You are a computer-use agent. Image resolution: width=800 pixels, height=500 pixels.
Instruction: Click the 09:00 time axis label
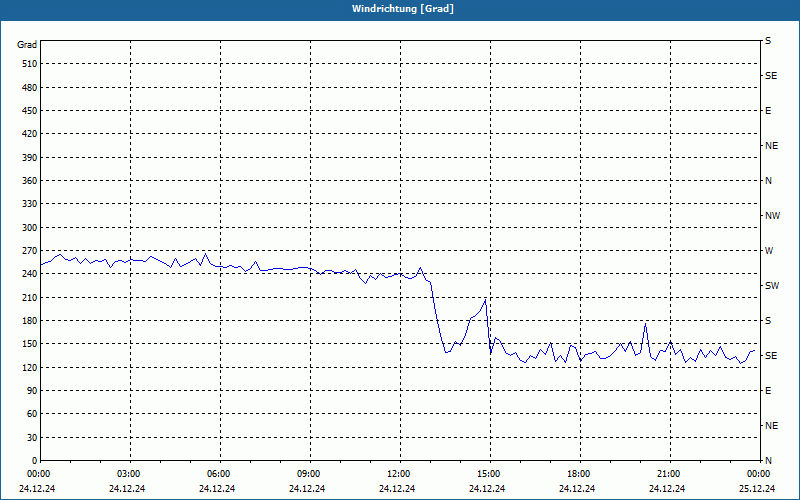[x=308, y=474]
